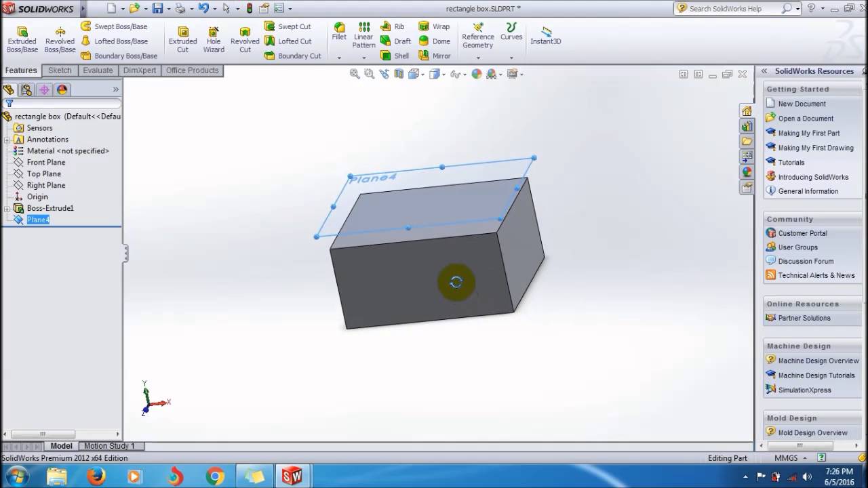
Task: Open the Customer Portal link
Action: coord(802,233)
